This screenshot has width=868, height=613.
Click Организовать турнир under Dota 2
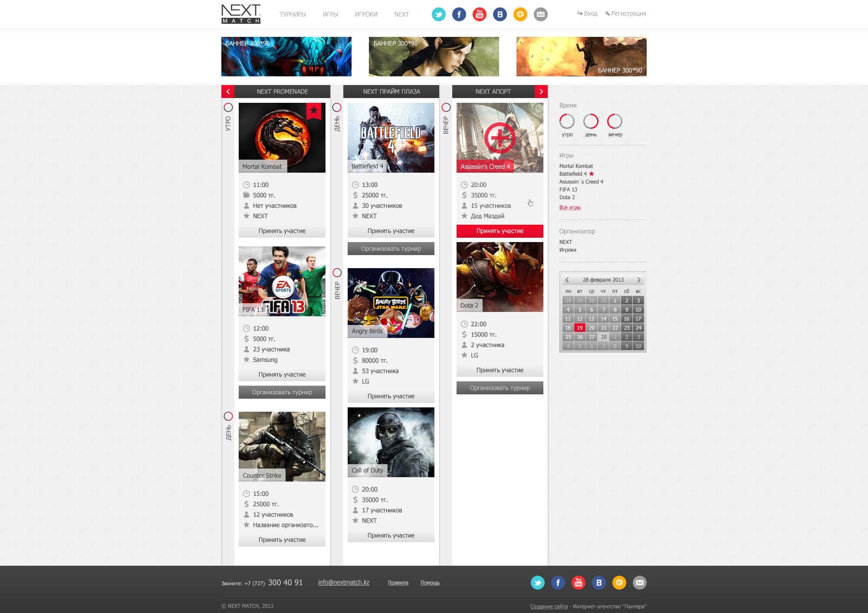click(500, 388)
